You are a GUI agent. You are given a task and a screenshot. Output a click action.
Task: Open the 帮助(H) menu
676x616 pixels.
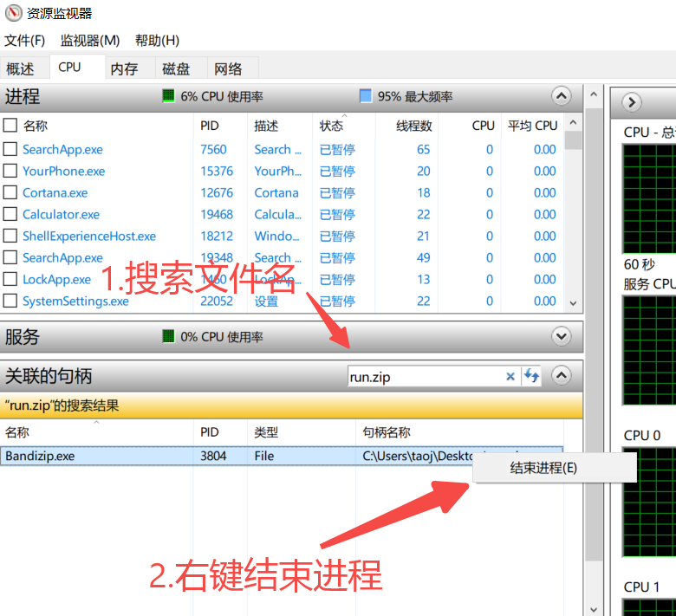157,41
